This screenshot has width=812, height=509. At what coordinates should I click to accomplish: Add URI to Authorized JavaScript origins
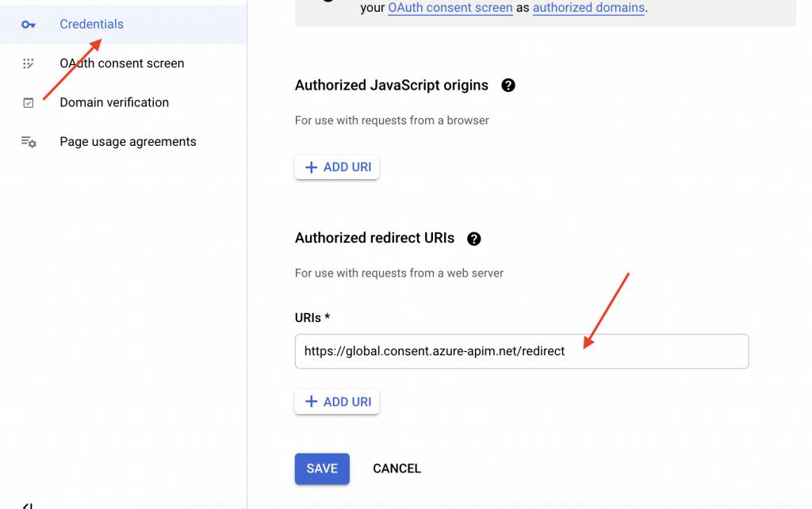click(337, 167)
